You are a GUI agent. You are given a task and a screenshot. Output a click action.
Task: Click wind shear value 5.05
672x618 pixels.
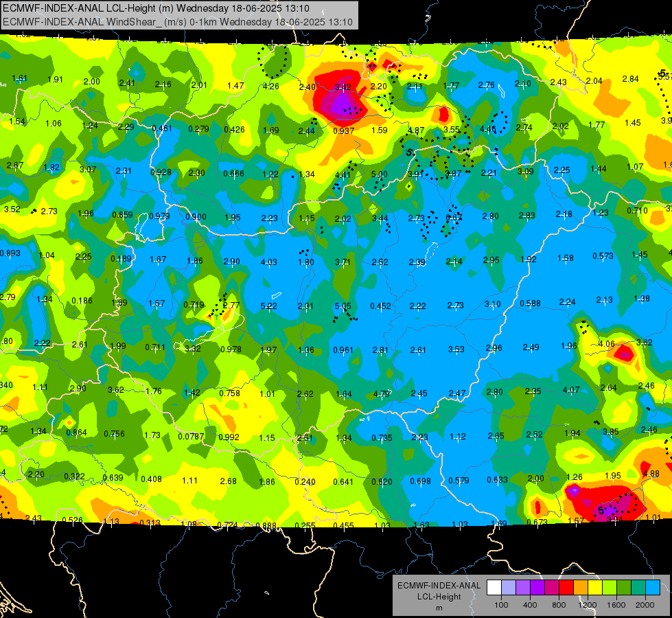tap(343, 306)
